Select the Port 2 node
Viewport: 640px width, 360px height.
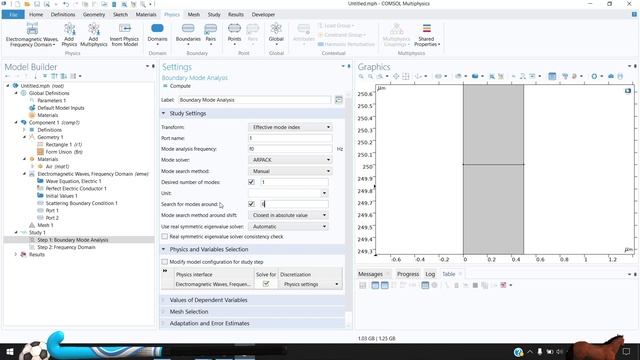click(52, 218)
